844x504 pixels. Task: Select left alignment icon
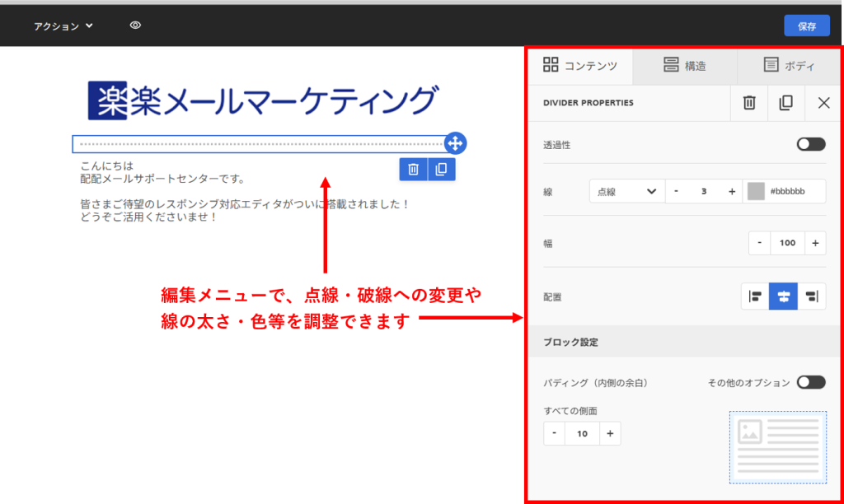[755, 296]
